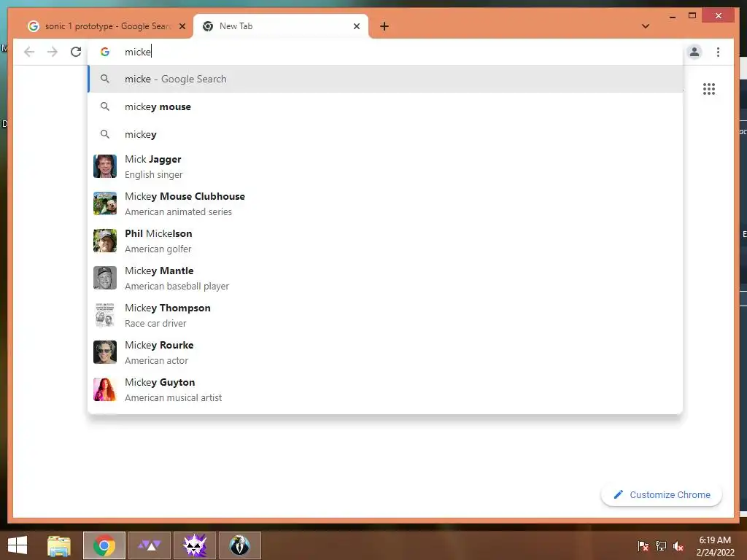
Task: Click Mickey Mouse Clubhouse thumbnail image
Action: (105, 203)
